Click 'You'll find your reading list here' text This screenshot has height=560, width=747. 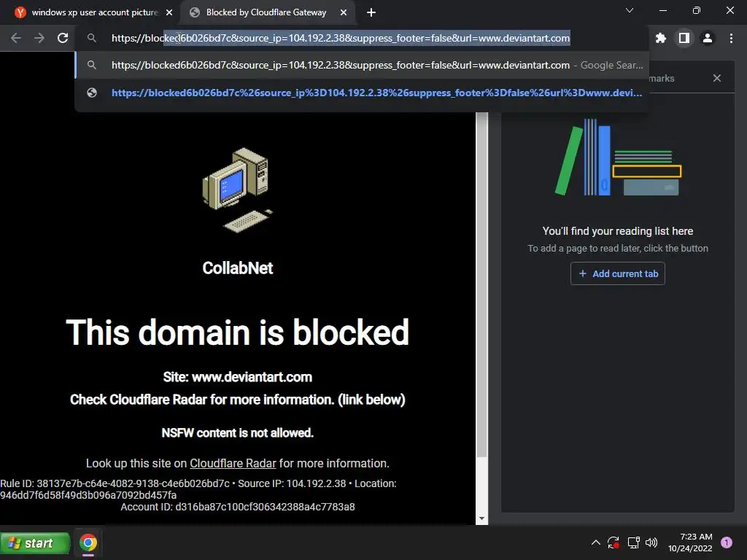(x=617, y=231)
